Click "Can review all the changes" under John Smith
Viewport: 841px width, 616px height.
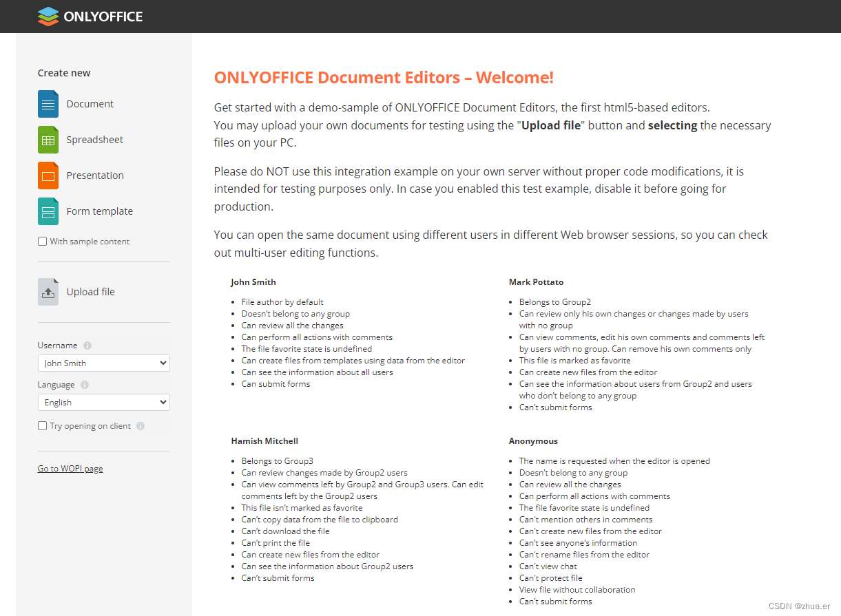click(x=292, y=326)
